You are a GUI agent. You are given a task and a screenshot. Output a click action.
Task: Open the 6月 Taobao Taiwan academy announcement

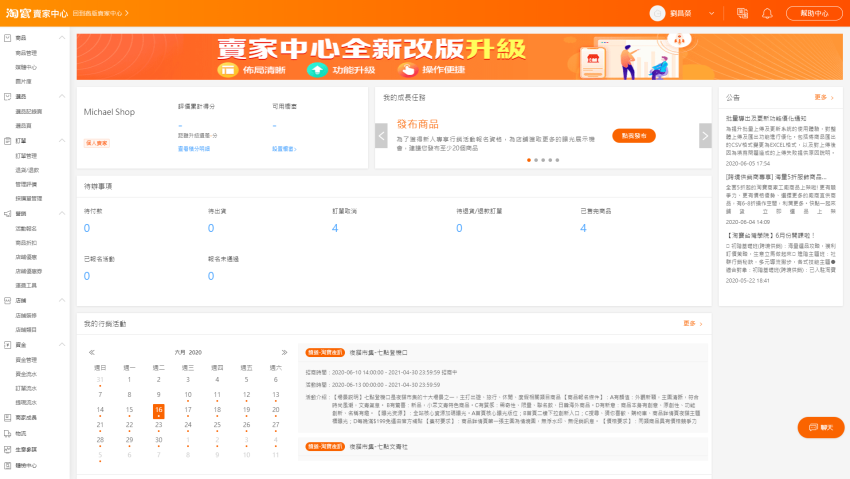tap(770, 235)
